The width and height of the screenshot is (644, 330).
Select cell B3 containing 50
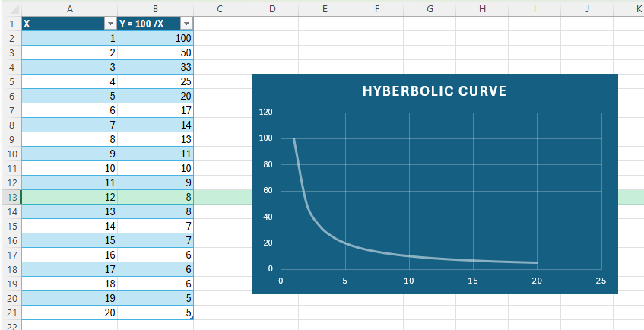click(155, 52)
